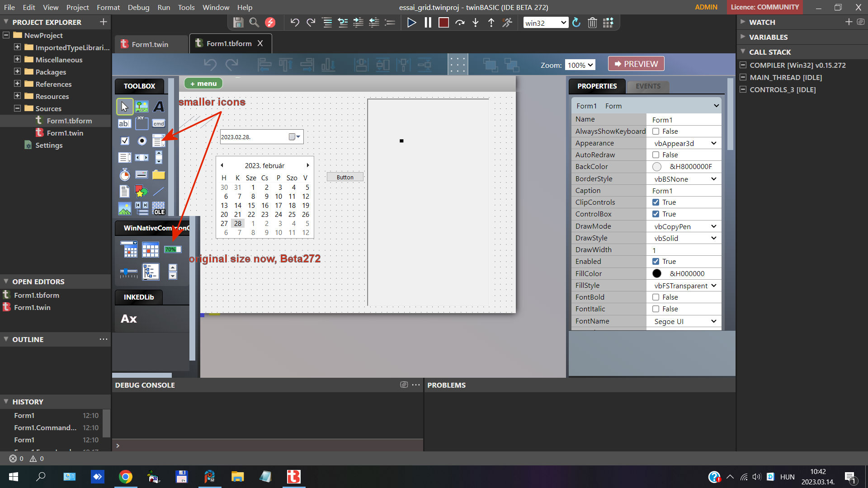Pick the ActiveX Ax icon under INKEDLib

(x=129, y=319)
